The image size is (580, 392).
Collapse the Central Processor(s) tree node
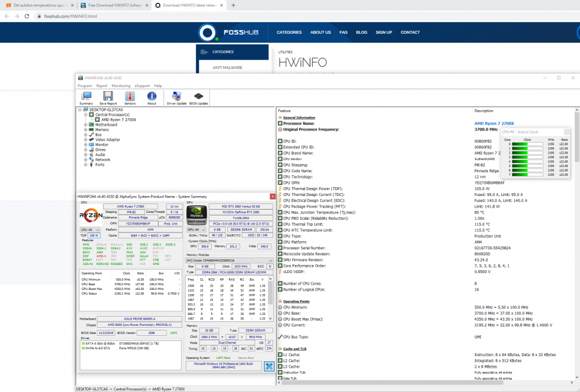[x=86, y=115]
